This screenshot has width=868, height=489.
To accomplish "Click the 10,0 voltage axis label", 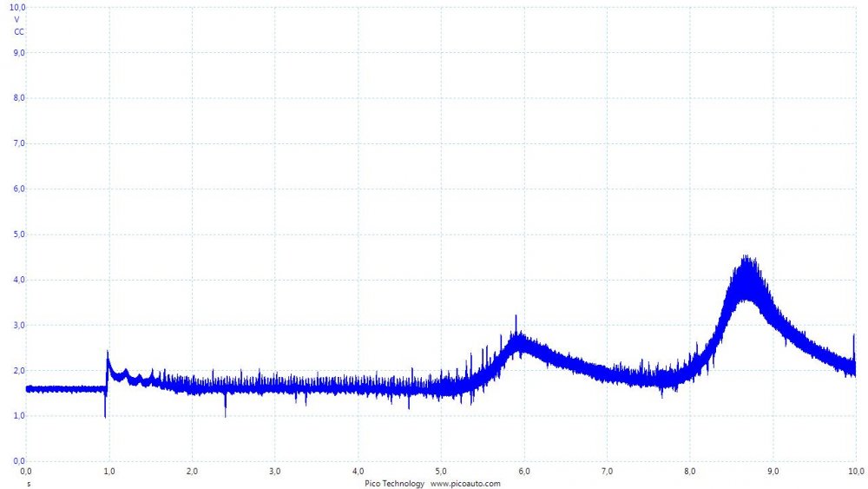I will click(17, 7).
